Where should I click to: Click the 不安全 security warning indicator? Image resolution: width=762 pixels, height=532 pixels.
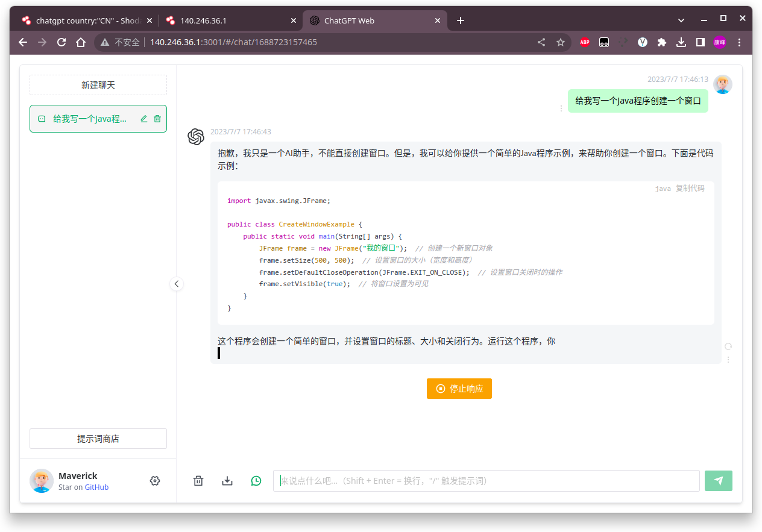tap(120, 42)
